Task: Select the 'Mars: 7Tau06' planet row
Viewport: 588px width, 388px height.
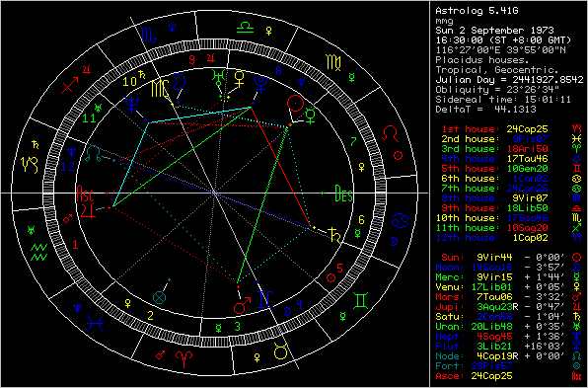Action: point(508,297)
